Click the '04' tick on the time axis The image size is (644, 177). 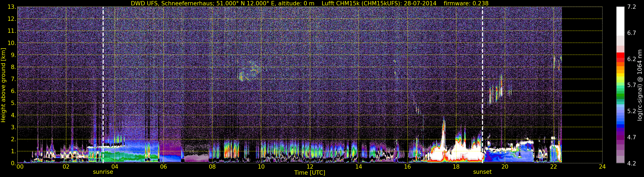[115, 167]
